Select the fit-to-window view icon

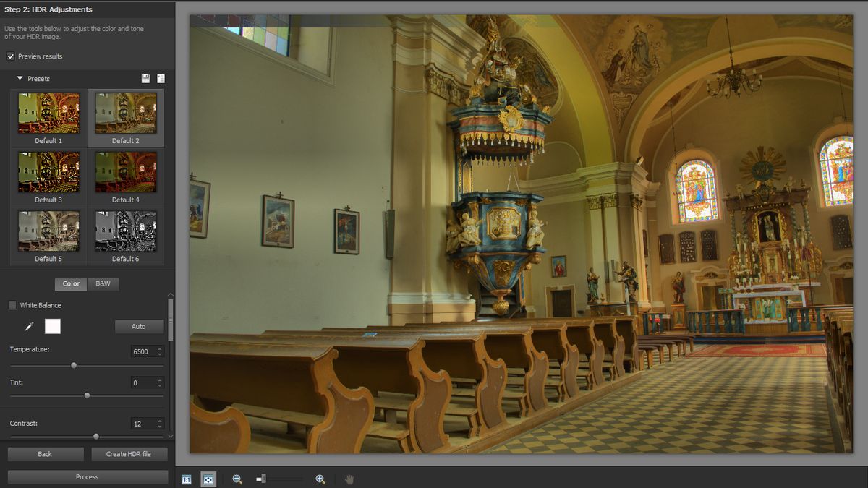[x=208, y=479]
